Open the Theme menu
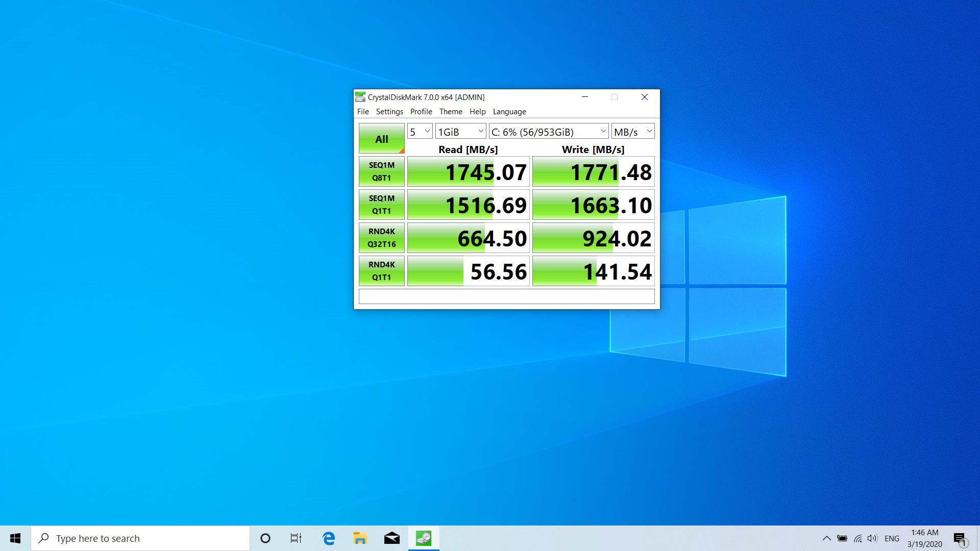980x551 pixels. [451, 111]
